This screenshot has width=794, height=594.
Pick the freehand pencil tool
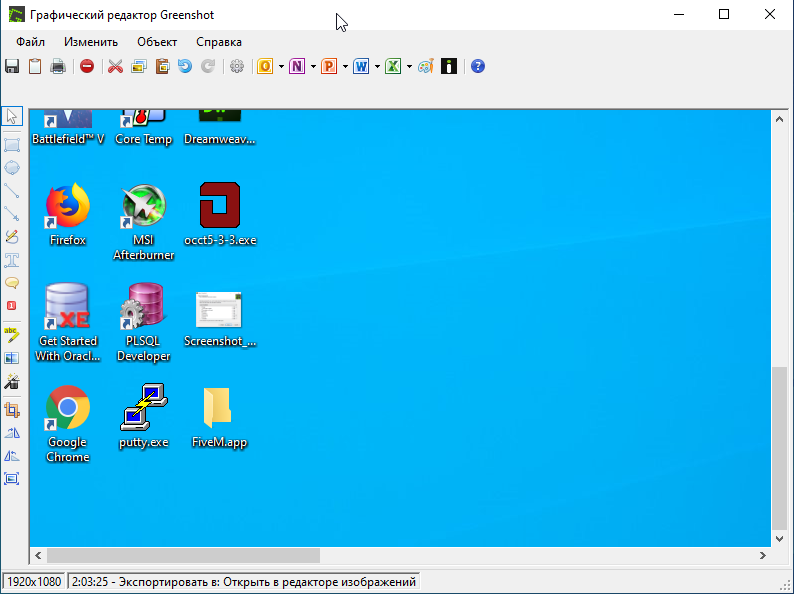pos(12,236)
